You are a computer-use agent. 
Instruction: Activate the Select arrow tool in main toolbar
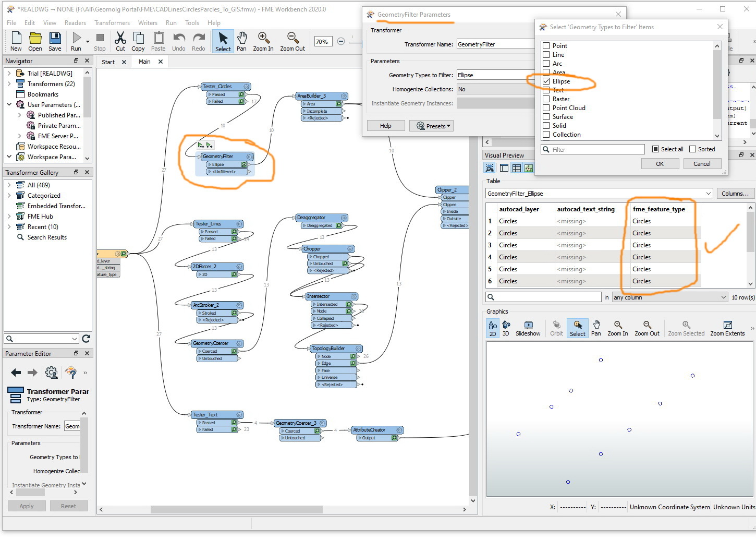[x=223, y=41]
